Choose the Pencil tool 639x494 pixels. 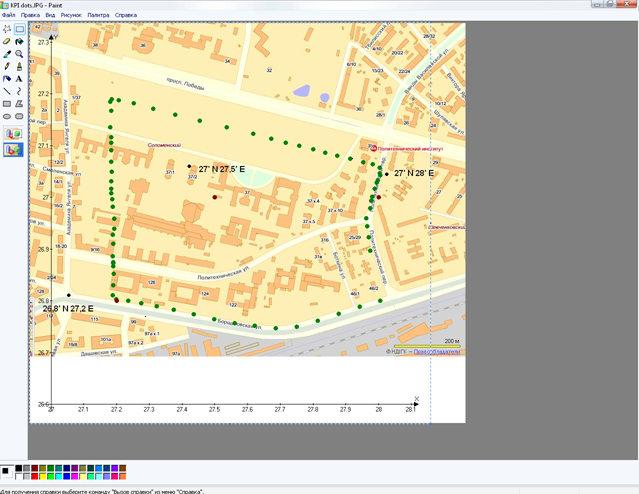[7, 66]
